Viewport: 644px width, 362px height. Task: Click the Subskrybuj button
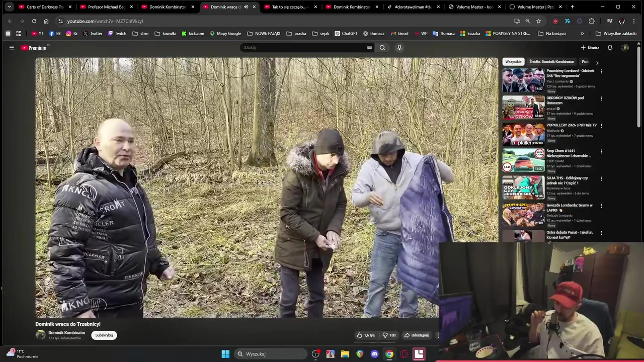click(x=104, y=335)
